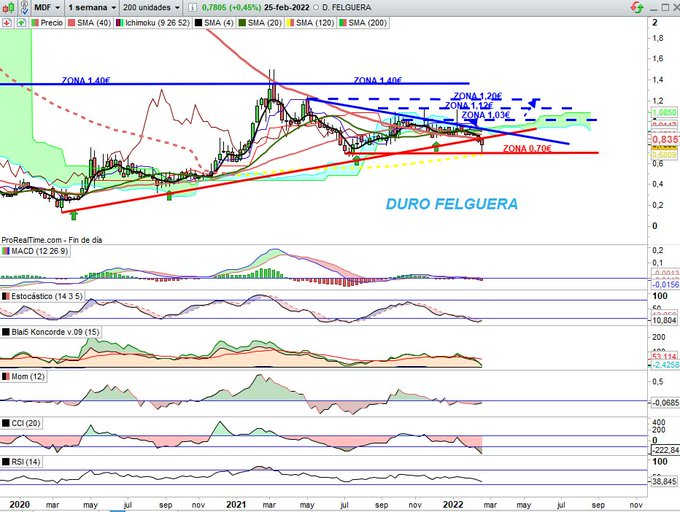Open the SMA (4) indicator label

(x=214, y=23)
